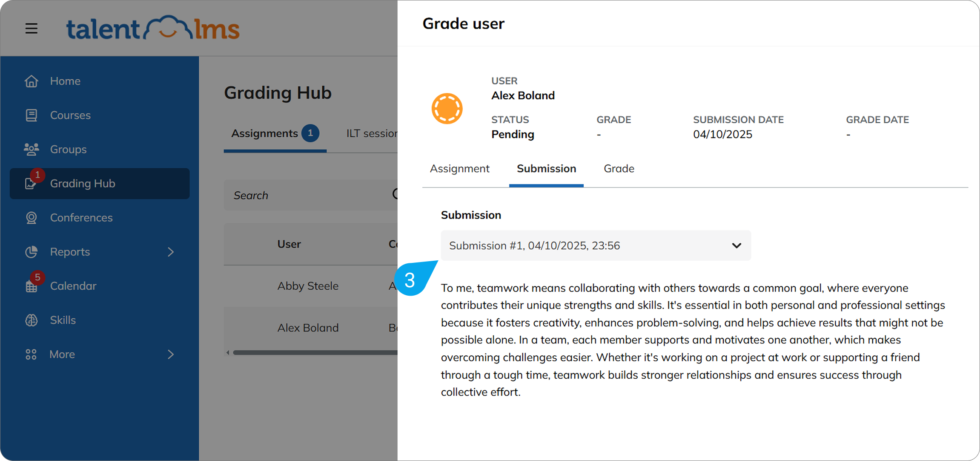Click the Groups people icon

[31, 149]
